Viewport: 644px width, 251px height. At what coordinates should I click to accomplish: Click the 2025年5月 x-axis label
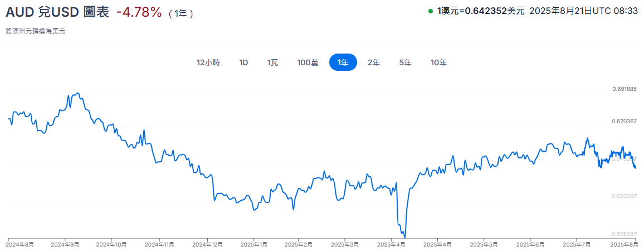click(484, 244)
